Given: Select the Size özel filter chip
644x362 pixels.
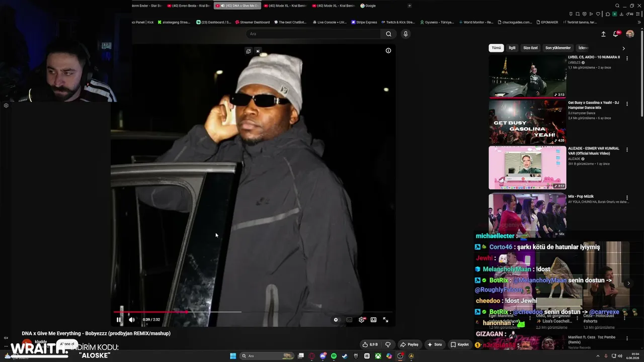Looking at the screenshot, I should click(530, 48).
